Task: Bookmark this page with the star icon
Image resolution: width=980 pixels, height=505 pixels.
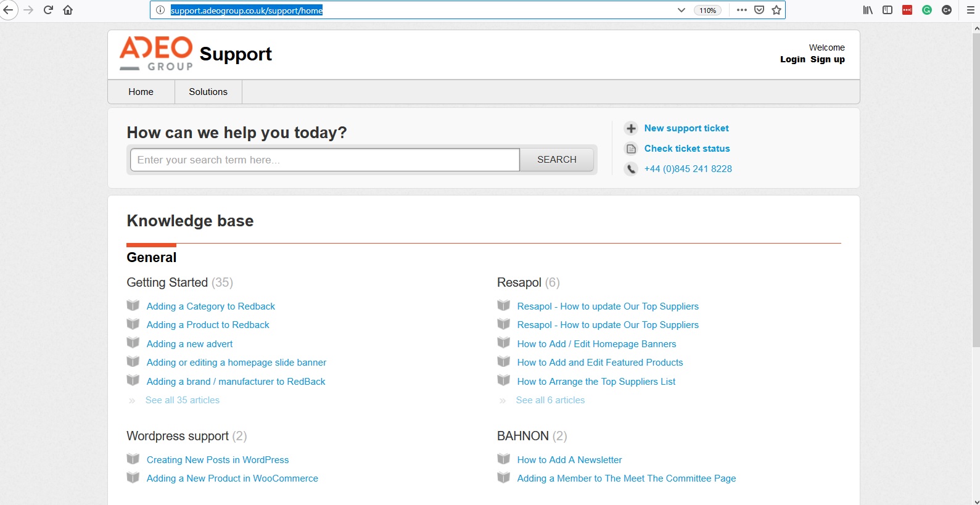Action: coord(776,10)
